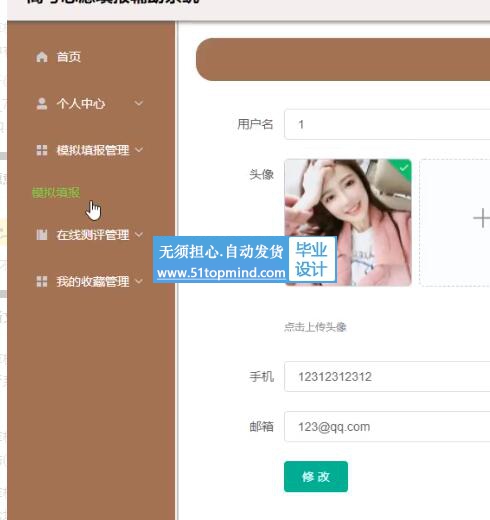Expand the 在线测评管理 chevron
Screen dimensions: 490x520
pos(139,235)
